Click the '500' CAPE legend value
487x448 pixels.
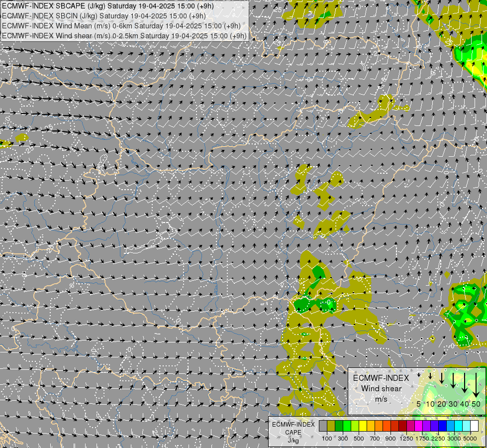[x=359, y=439]
